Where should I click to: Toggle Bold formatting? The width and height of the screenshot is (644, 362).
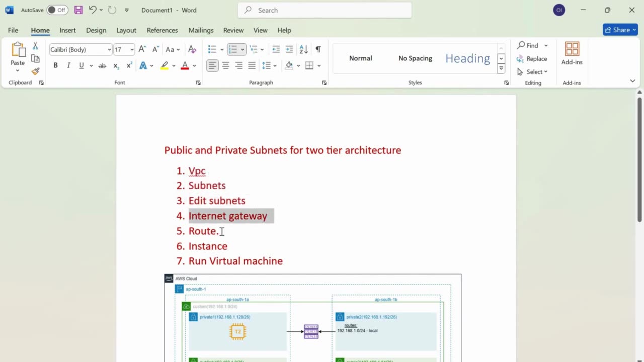(55, 66)
